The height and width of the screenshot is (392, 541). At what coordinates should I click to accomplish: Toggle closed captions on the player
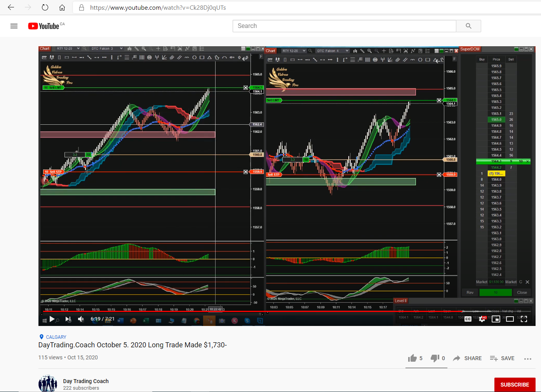(468, 319)
